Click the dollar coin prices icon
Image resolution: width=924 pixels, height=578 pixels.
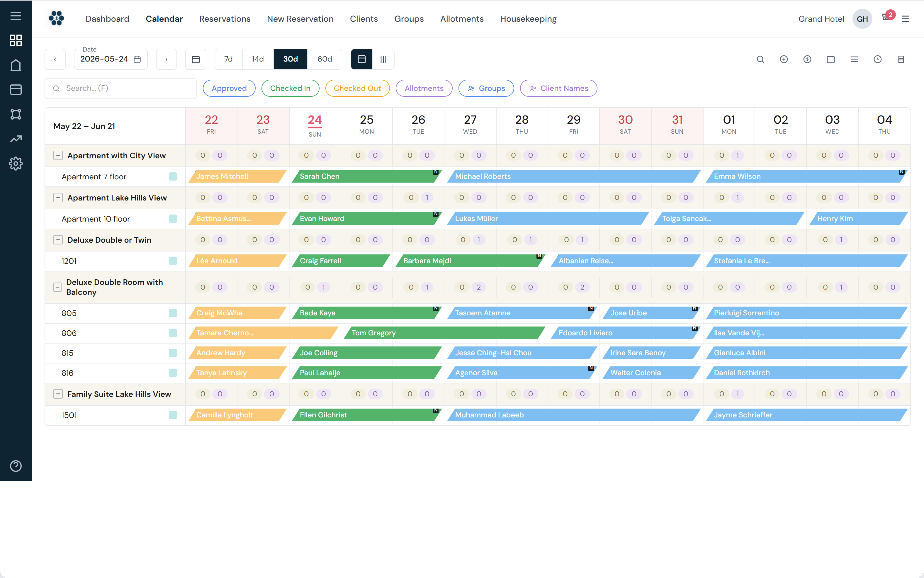(x=807, y=59)
